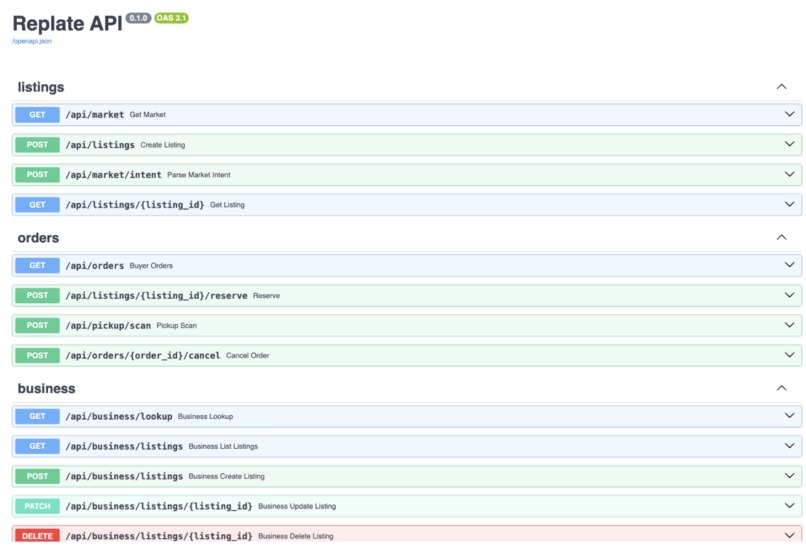Image resolution: width=806 pixels, height=552 pixels.
Task: Click POST badge for Reserve endpoint
Action: [x=37, y=296]
